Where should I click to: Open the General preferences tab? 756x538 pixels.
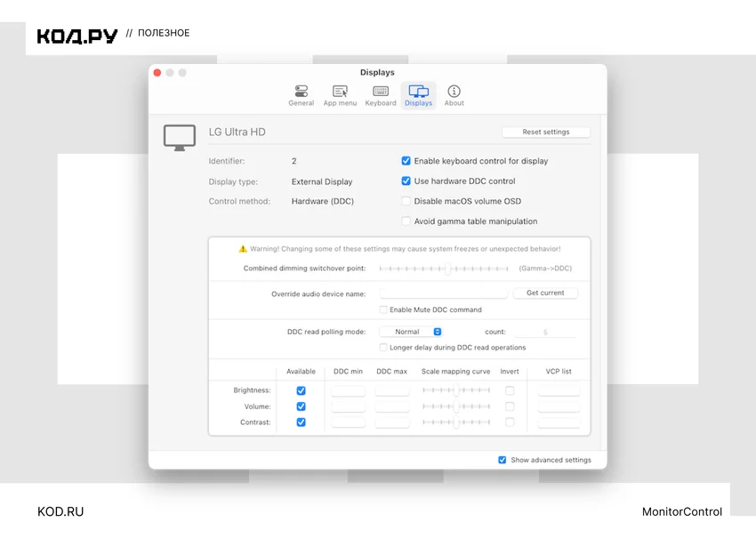301,95
